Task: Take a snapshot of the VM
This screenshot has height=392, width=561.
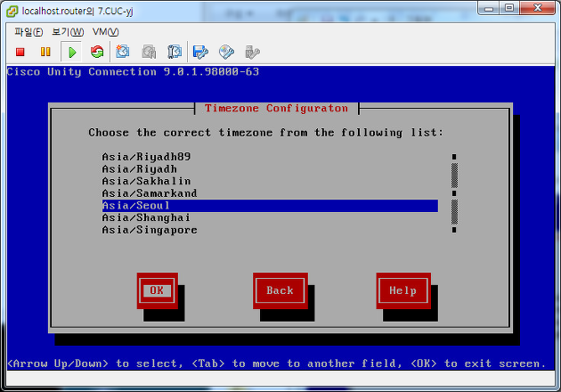Action: coord(123,53)
